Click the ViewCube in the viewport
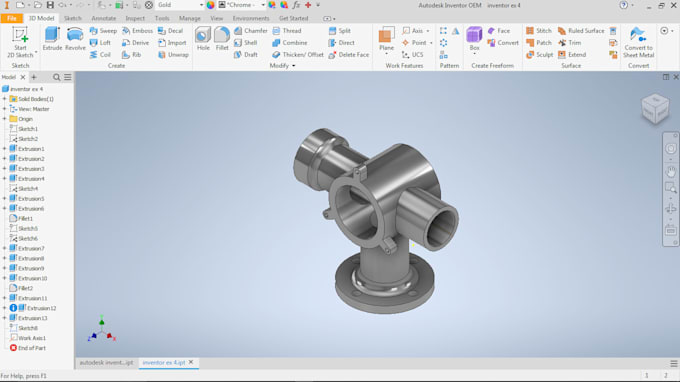This screenshot has height=382, width=680. click(x=655, y=108)
